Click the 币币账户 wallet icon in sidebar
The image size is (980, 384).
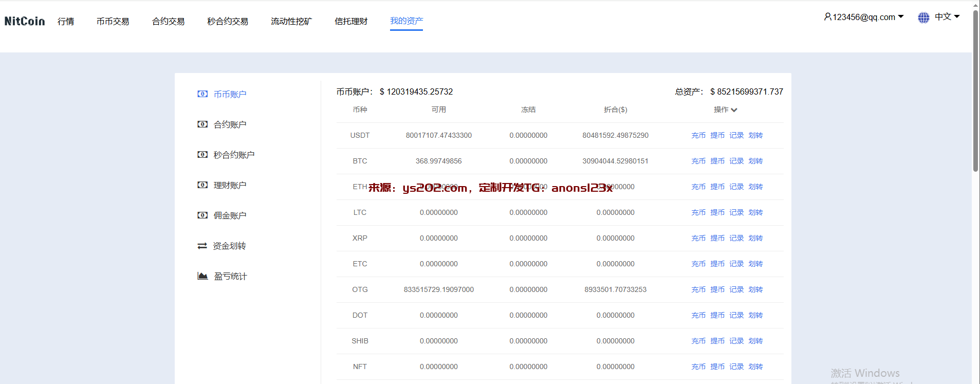(202, 94)
